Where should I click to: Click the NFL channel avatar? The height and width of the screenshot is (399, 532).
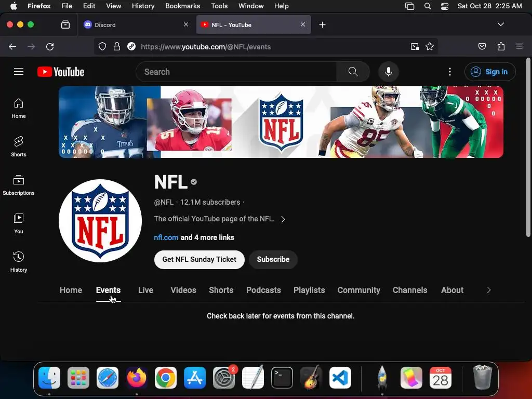tap(100, 220)
